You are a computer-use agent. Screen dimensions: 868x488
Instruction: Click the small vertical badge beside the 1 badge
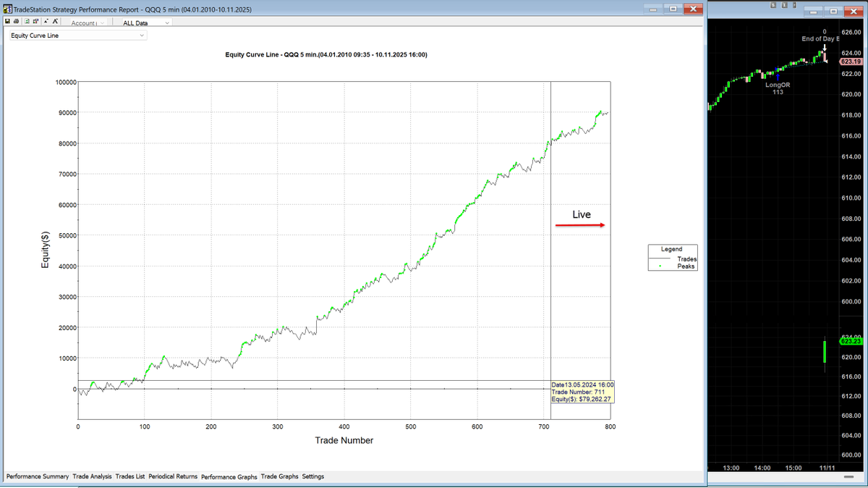click(x=794, y=5)
